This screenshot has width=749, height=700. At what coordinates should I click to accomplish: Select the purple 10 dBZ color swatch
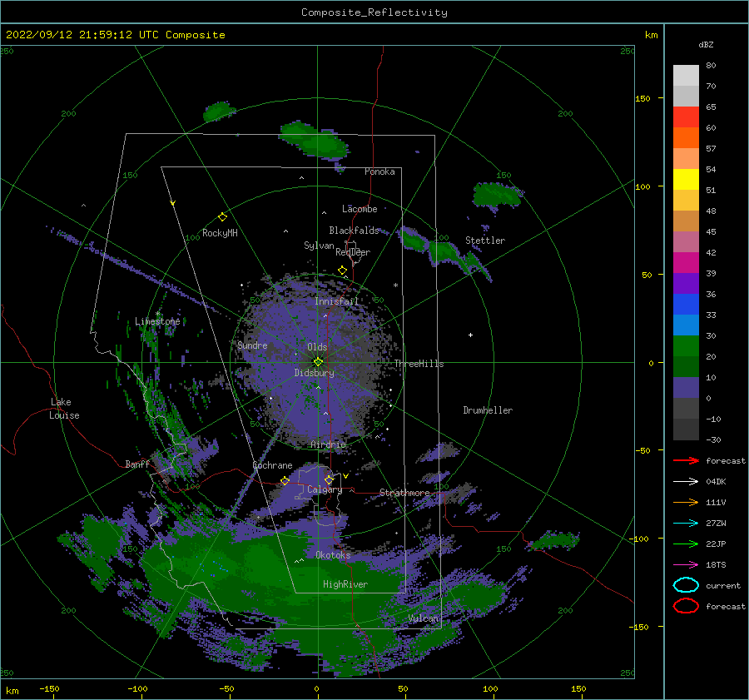686,387
